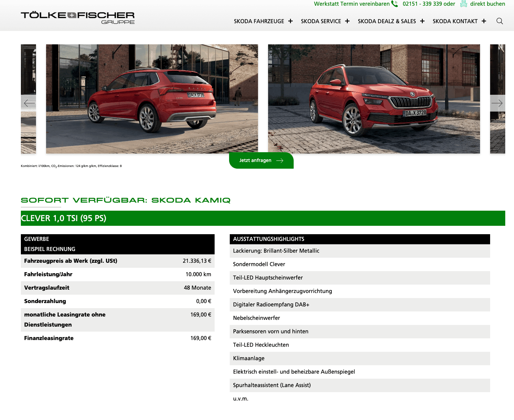Click the CLEVER 1,0 TSI (95 PS) banner
514x420 pixels.
tap(263, 218)
